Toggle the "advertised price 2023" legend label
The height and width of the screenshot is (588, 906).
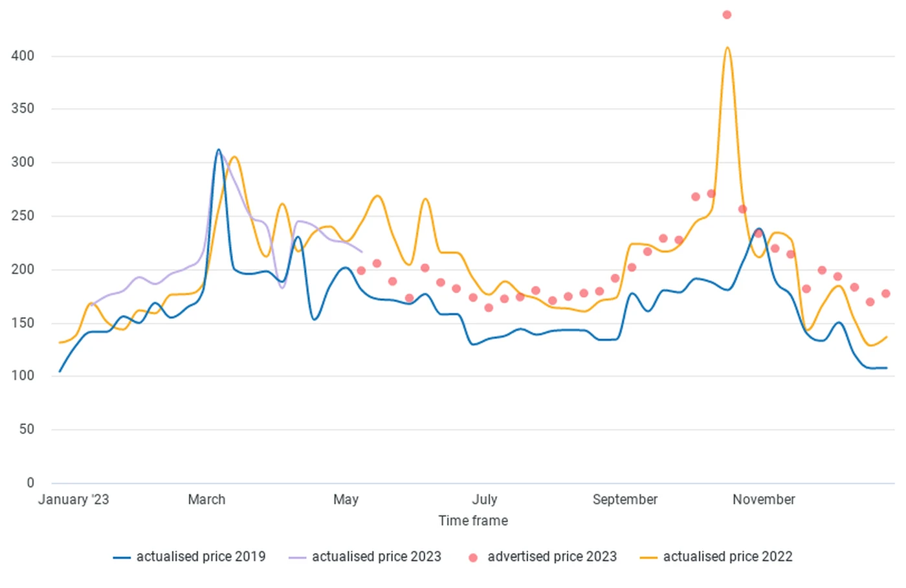pos(552,557)
